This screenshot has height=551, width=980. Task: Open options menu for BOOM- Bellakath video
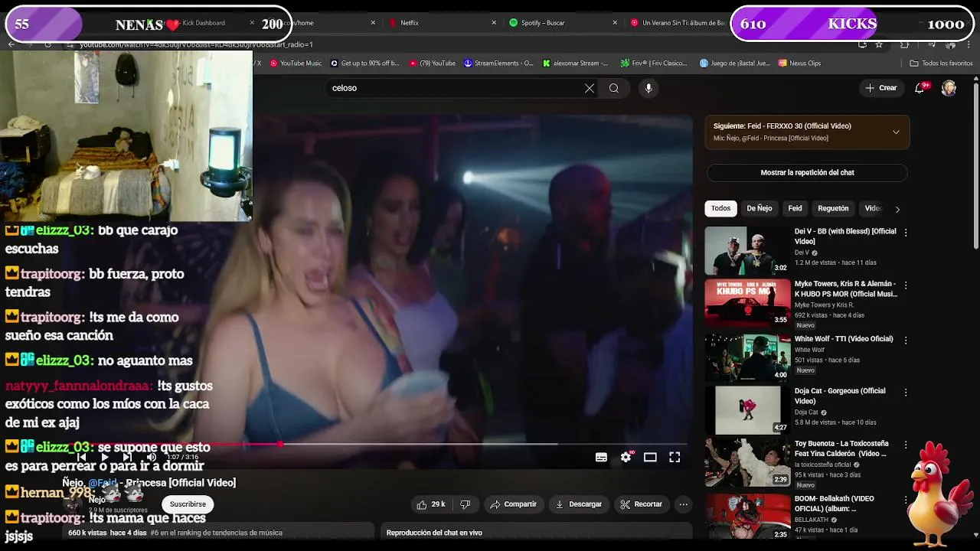tap(906, 500)
